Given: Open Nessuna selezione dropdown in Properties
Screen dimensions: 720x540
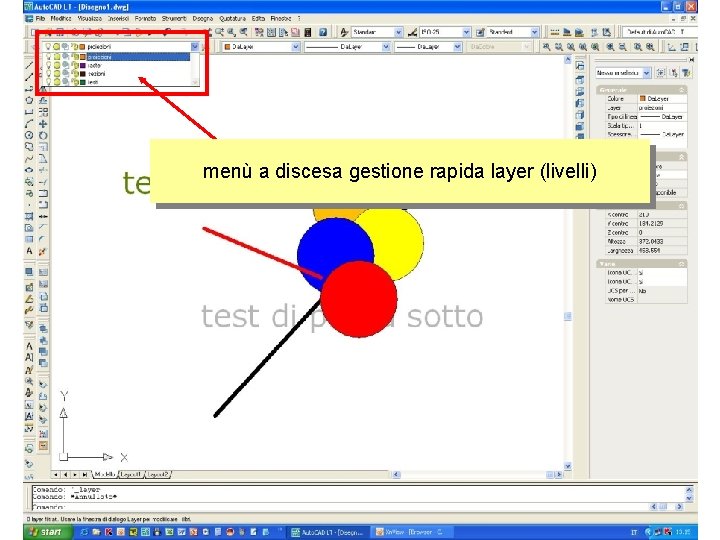Looking at the screenshot, I should click(x=647, y=73).
